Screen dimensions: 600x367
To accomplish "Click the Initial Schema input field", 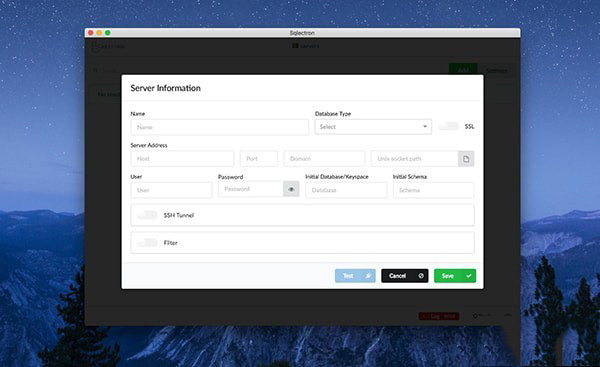I will point(434,190).
